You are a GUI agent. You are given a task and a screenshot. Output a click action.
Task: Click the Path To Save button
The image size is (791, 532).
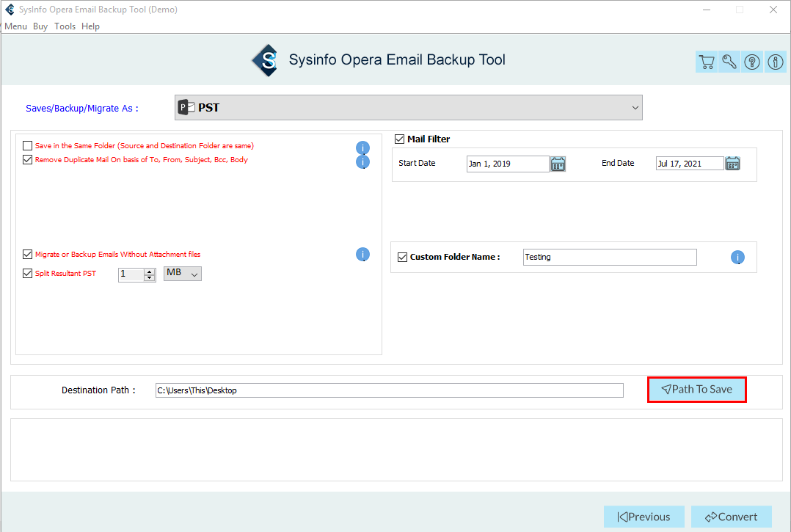point(696,390)
